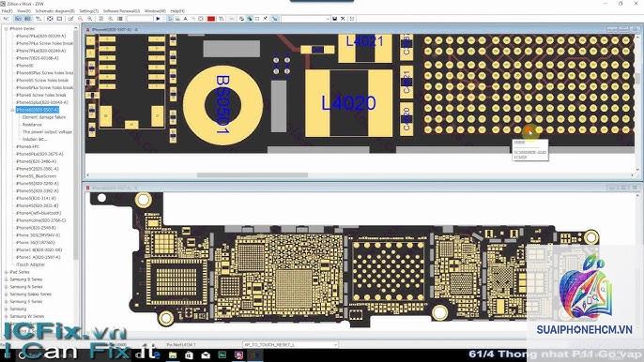The height and width of the screenshot is (362, 644).
Task: Click the horizontal scrollbar of upper board view
Action: coord(253,175)
